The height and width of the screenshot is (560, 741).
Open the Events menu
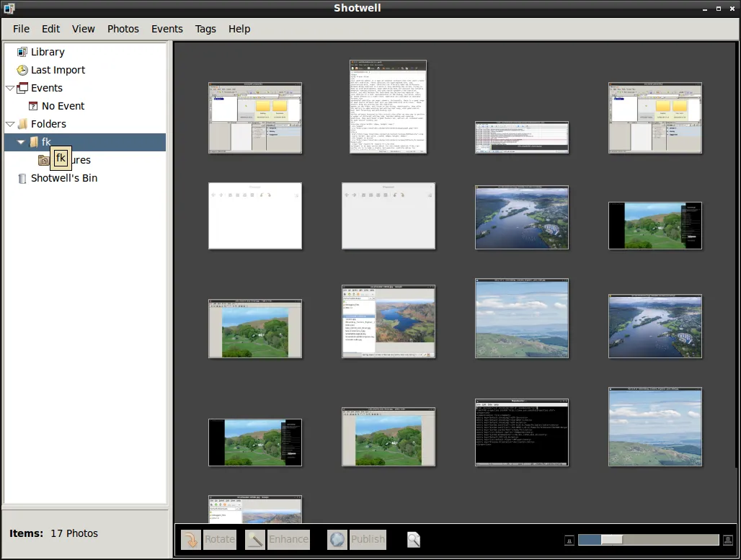click(x=167, y=29)
